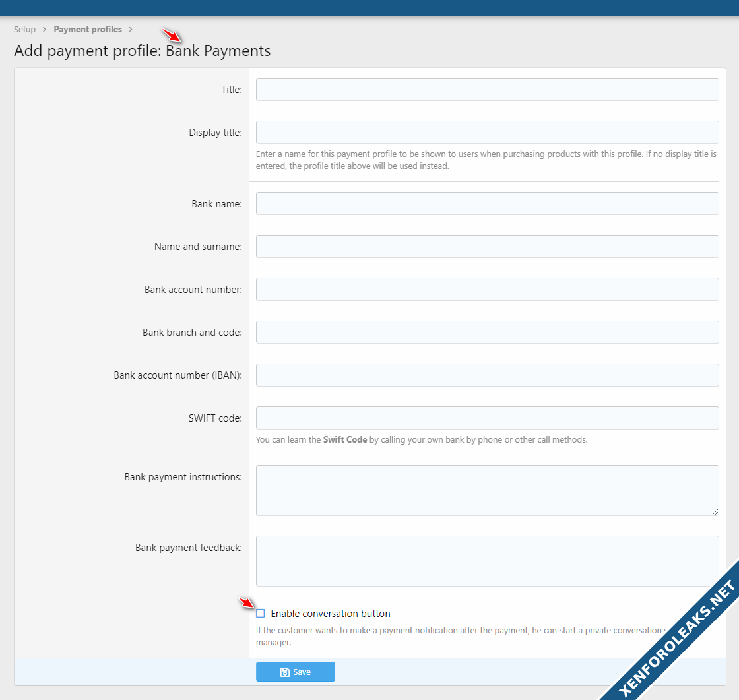The width and height of the screenshot is (739, 700).
Task: Click inside the SWIFT code field
Action: (487, 418)
